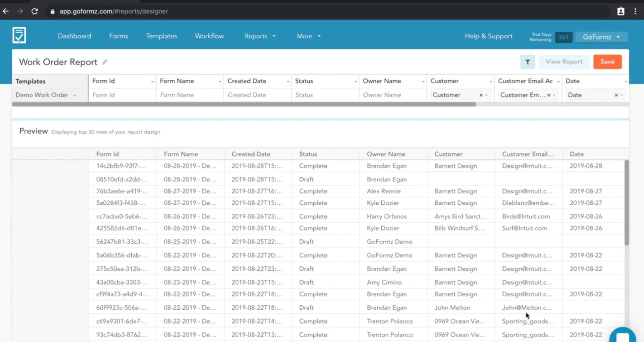Screen dimensions: 644x342
Task: Click the browser overflow menu icon
Action: (x=635, y=11)
